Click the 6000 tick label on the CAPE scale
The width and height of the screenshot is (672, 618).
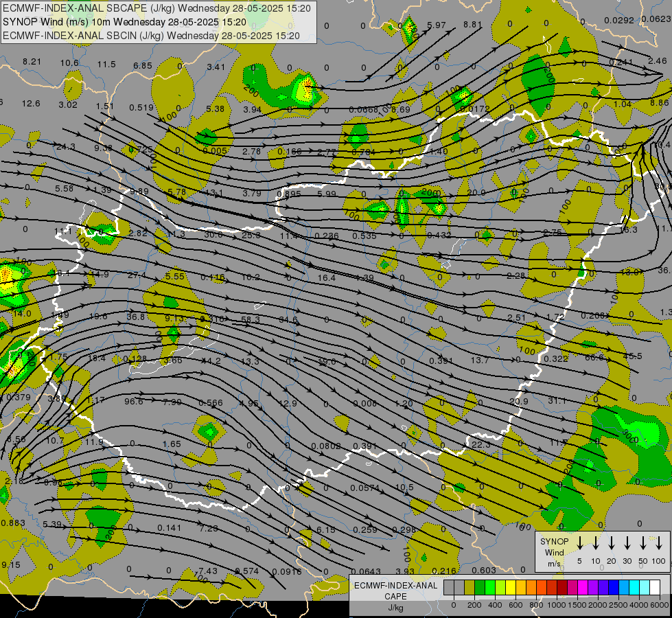660,605
